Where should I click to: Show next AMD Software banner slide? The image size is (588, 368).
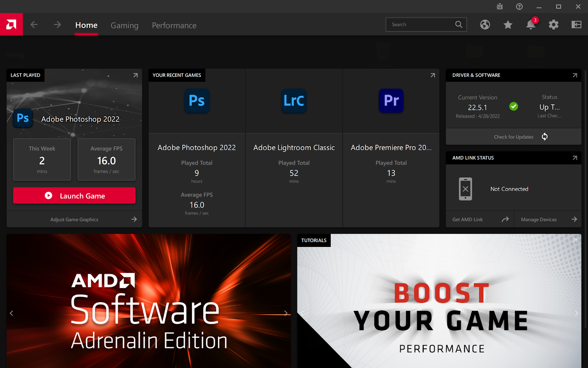(x=286, y=313)
